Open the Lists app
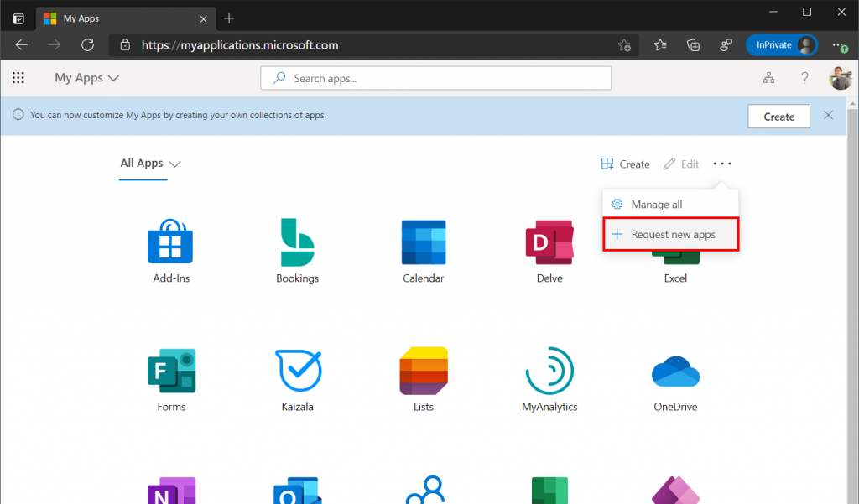Viewport: 859px width, 504px height. (x=424, y=380)
